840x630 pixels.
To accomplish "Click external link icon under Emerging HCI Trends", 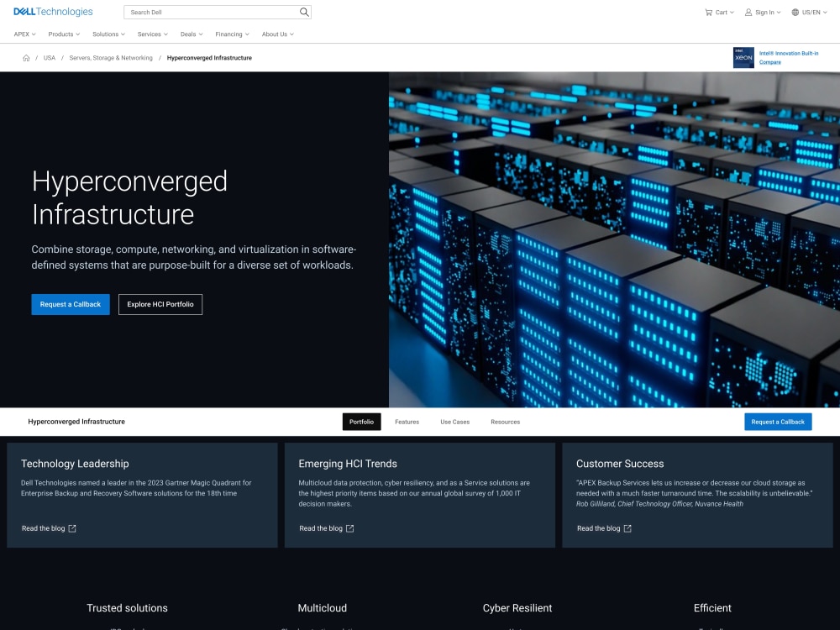I will (349, 528).
